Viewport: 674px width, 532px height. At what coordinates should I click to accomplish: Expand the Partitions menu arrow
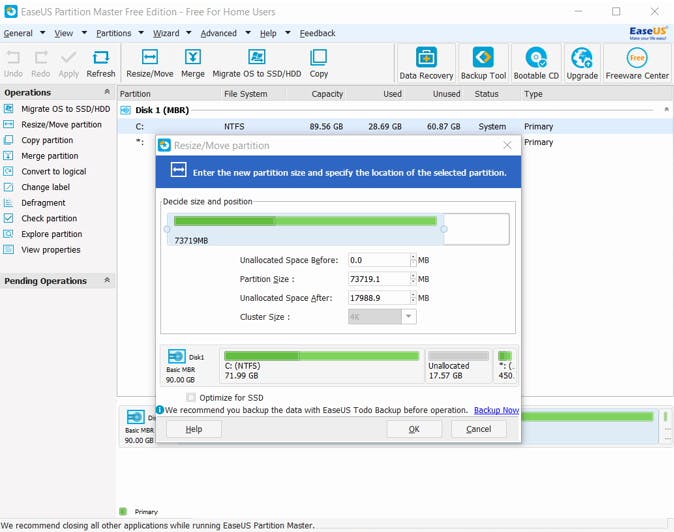[x=141, y=33]
